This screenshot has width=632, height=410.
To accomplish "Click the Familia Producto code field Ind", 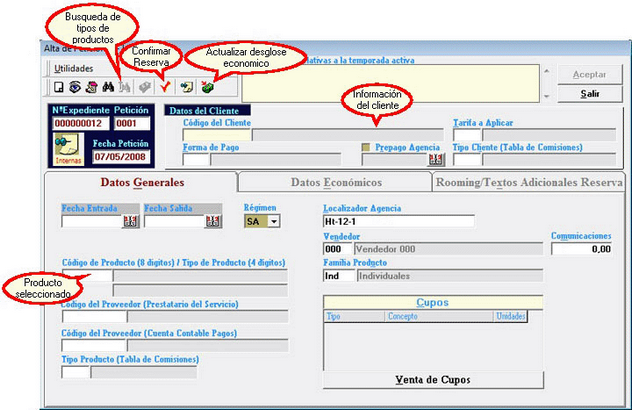I will pos(339,276).
